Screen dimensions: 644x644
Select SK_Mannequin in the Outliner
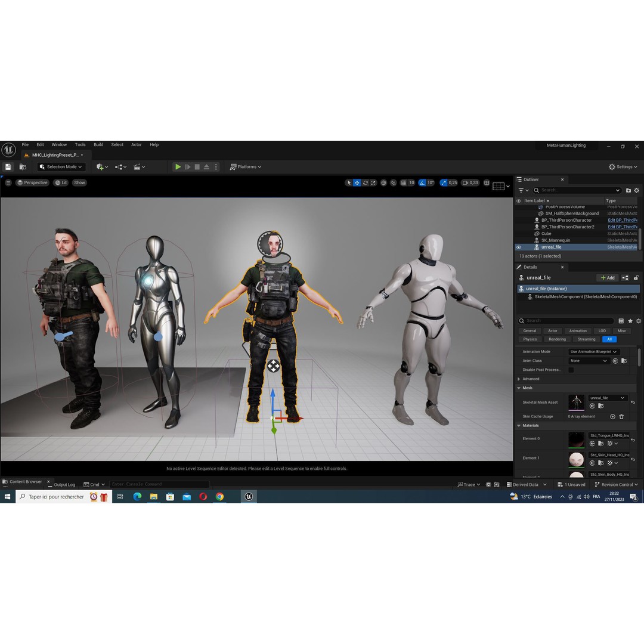(555, 240)
